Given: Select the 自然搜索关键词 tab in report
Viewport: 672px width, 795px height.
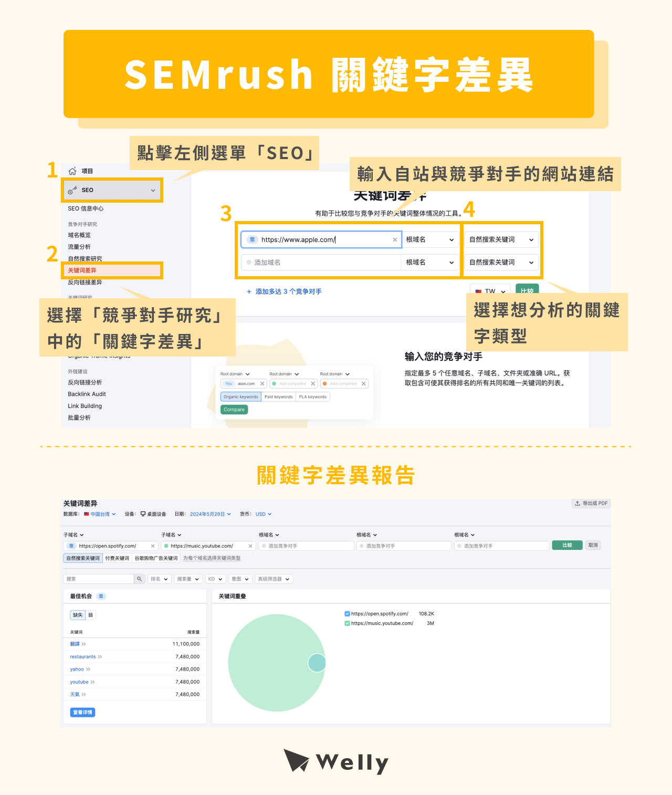Looking at the screenshot, I should point(83,558).
